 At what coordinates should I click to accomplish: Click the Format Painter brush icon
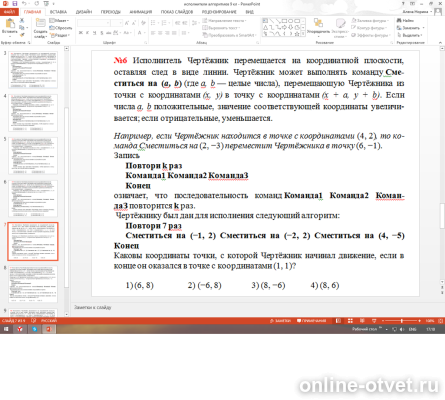[22, 35]
